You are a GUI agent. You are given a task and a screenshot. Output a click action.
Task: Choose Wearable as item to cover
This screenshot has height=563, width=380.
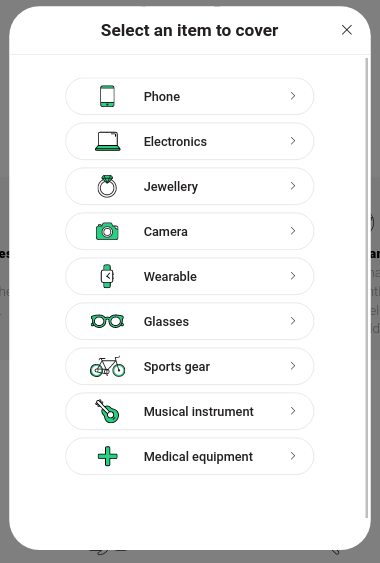190,276
